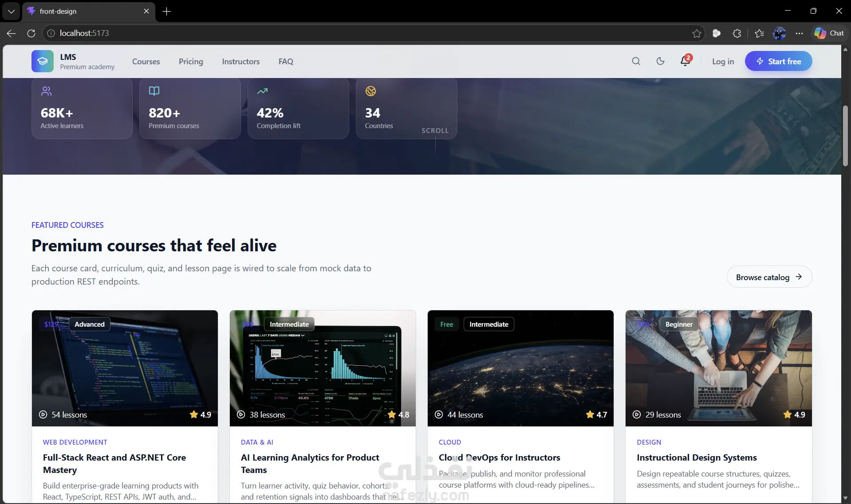Click the Completion lift trend arrow icon

click(262, 91)
